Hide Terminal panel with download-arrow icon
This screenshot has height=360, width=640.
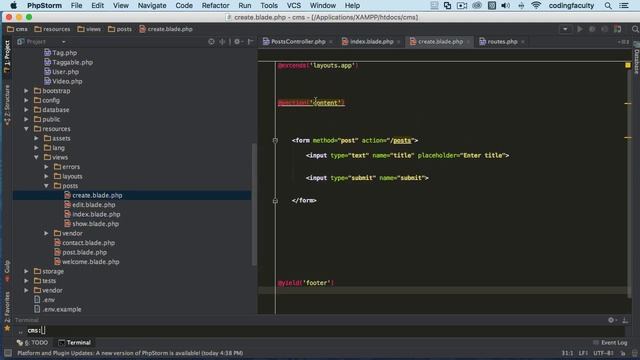pyautogui.click(x=625, y=320)
